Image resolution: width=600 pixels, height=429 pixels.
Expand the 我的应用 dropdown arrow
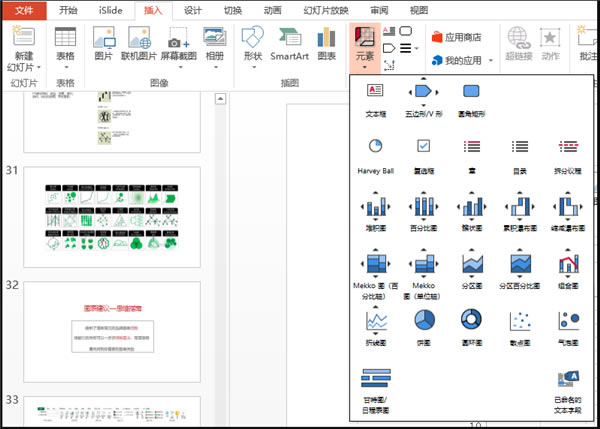point(491,60)
